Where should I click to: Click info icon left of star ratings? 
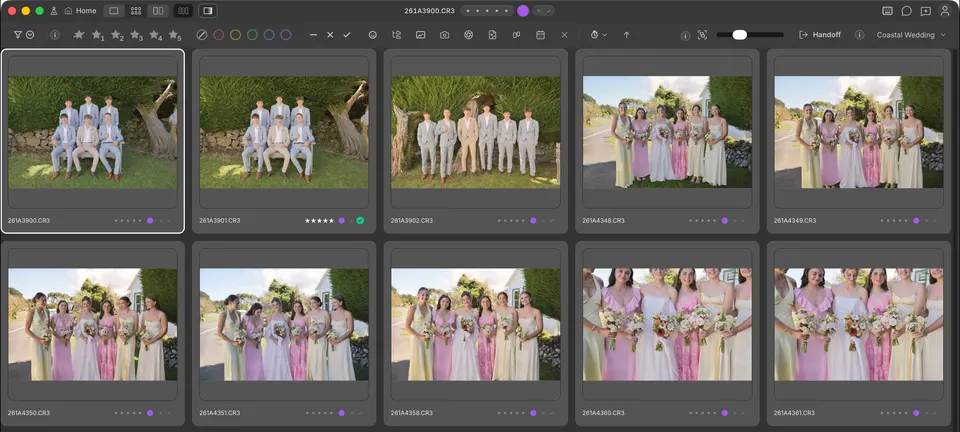(x=54, y=35)
